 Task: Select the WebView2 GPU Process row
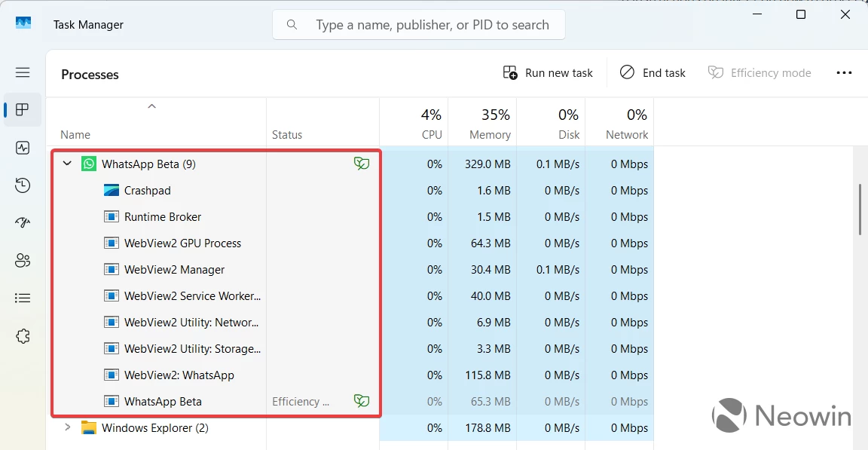pyautogui.click(x=182, y=243)
